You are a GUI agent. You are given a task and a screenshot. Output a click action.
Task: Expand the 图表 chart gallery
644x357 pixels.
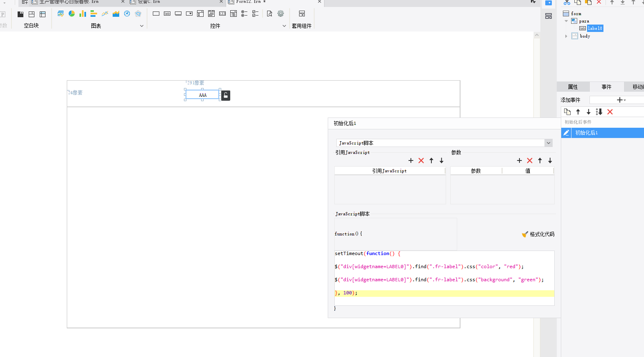[142, 26]
